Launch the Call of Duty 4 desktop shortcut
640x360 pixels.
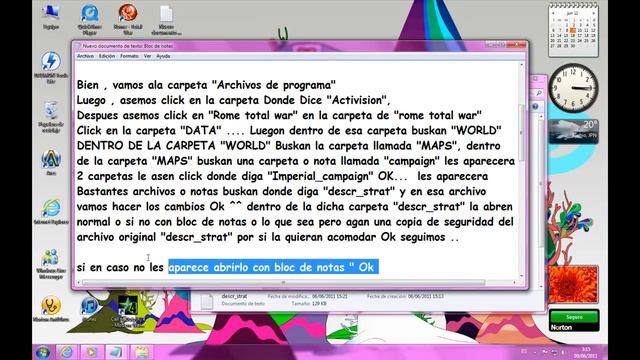tap(128, 310)
